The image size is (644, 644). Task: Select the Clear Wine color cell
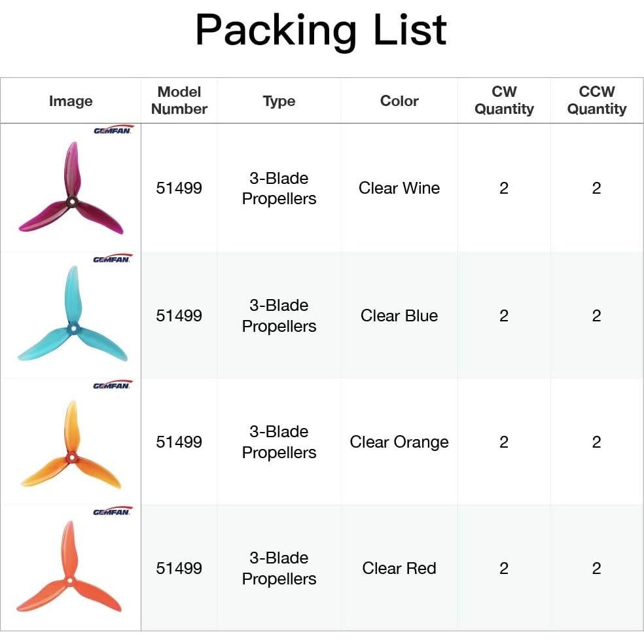pyautogui.click(x=399, y=188)
